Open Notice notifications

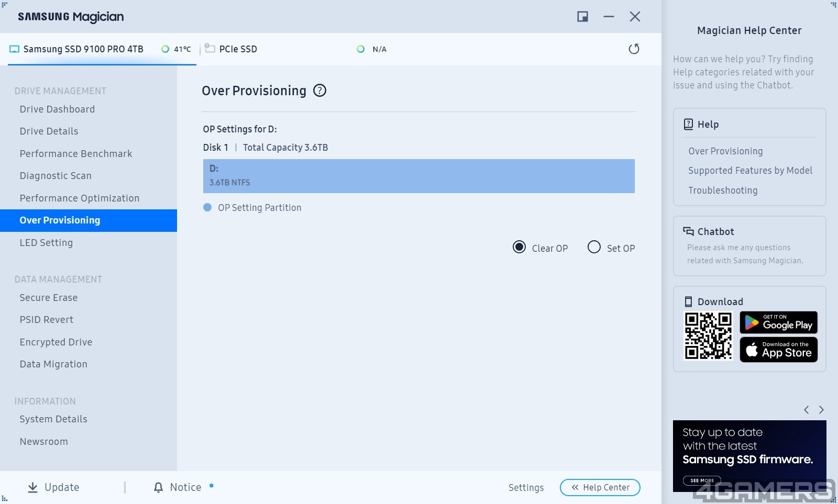click(178, 487)
